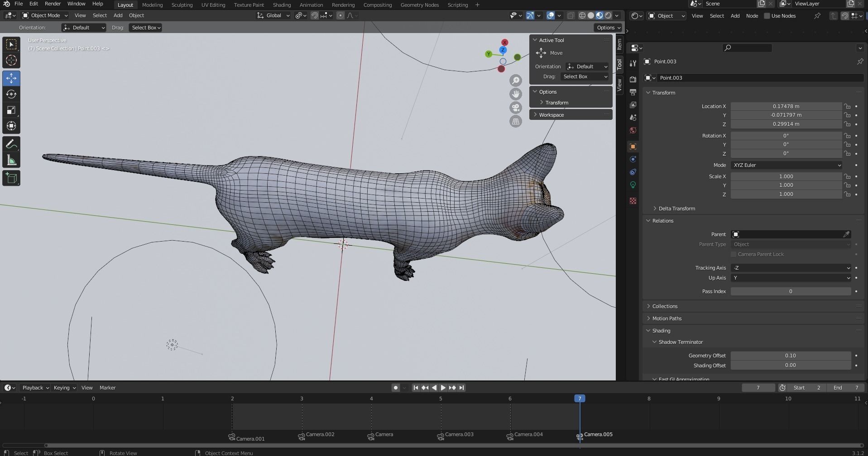The height and width of the screenshot is (456, 868).
Task: Select the Rotate tool
Action: pyautogui.click(x=11, y=94)
